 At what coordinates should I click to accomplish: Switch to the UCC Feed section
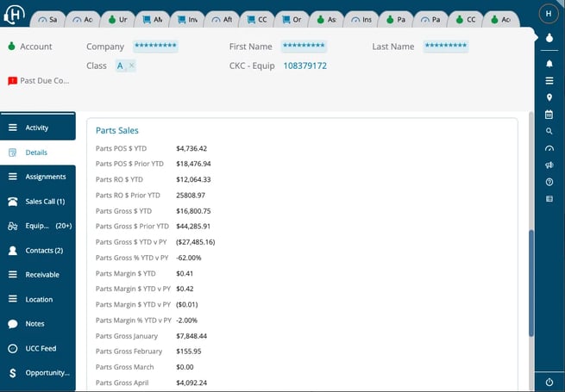point(41,349)
